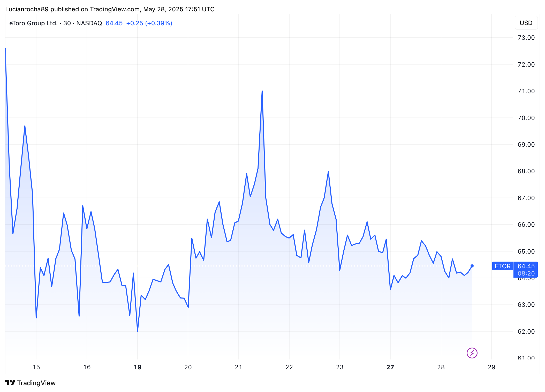
Task: Click the 63.00 price axis label
Action: [526, 305]
